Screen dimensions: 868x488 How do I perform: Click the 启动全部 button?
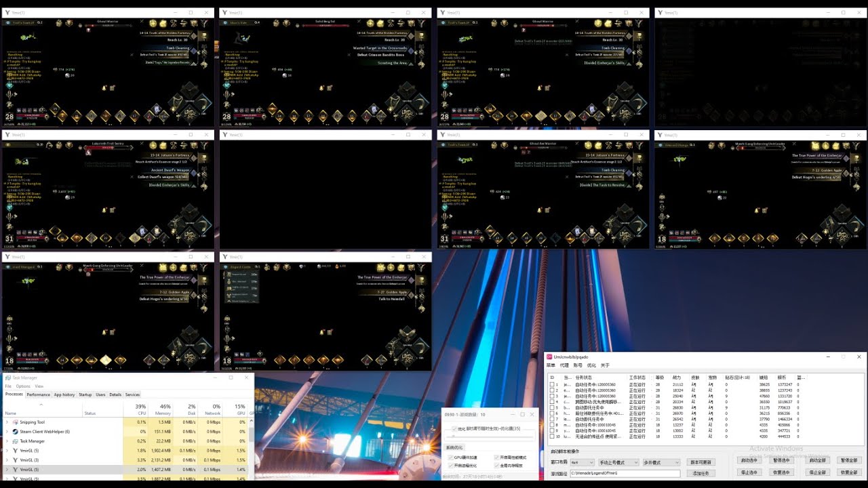819,460
